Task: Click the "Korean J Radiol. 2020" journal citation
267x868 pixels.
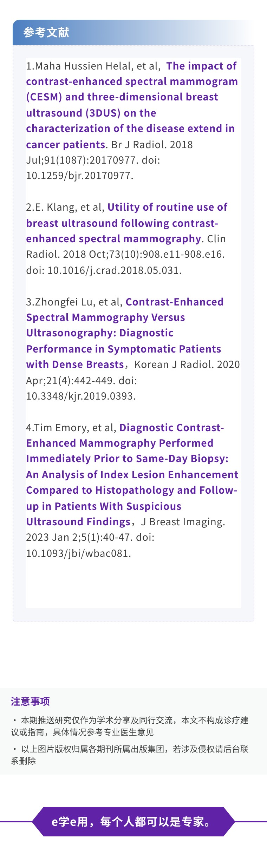Action: pyautogui.click(x=187, y=364)
